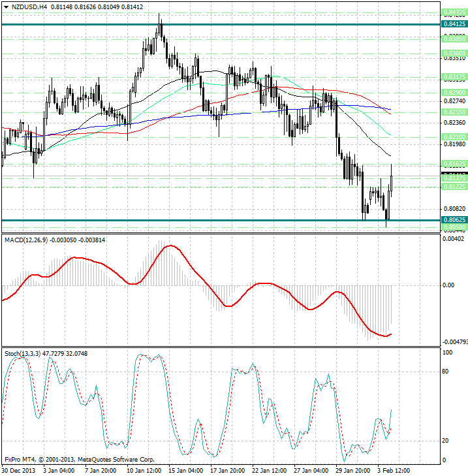Select the 0.81375 price level label
The height and width of the screenshot is (476, 468).
pyautogui.click(x=454, y=178)
